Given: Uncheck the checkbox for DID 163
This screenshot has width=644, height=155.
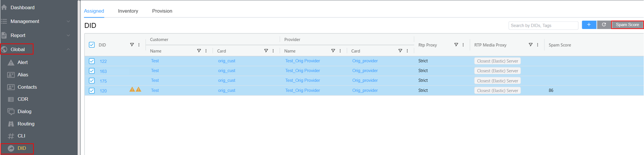Looking at the screenshot, I should tap(92, 71).
